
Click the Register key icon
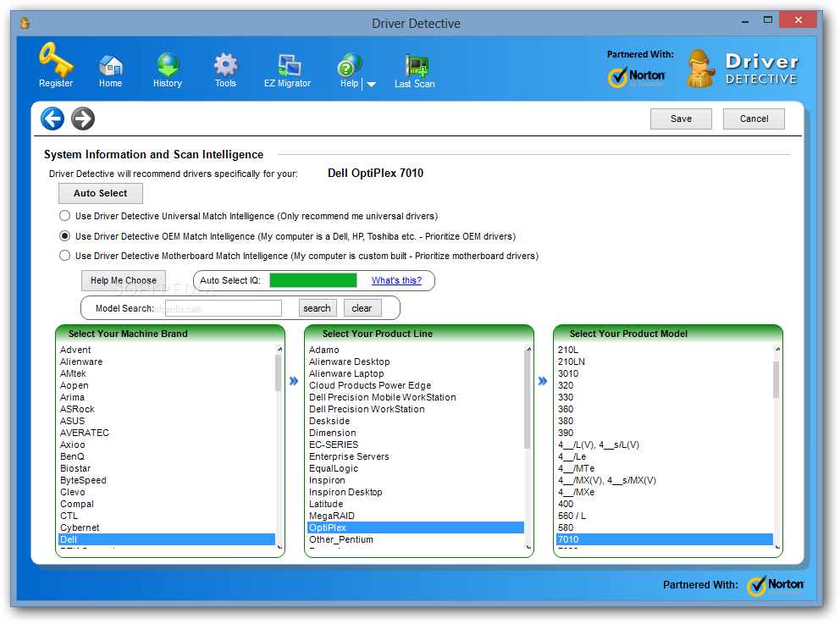[56, 59]
